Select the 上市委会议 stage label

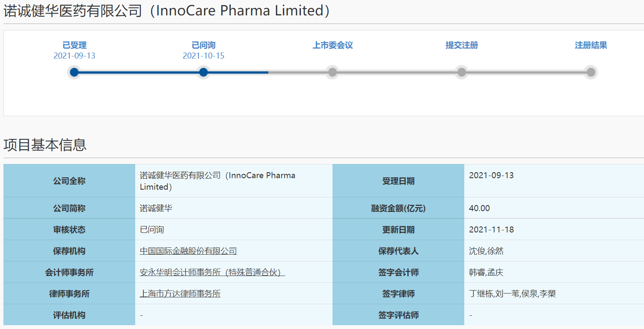(332, 45)
